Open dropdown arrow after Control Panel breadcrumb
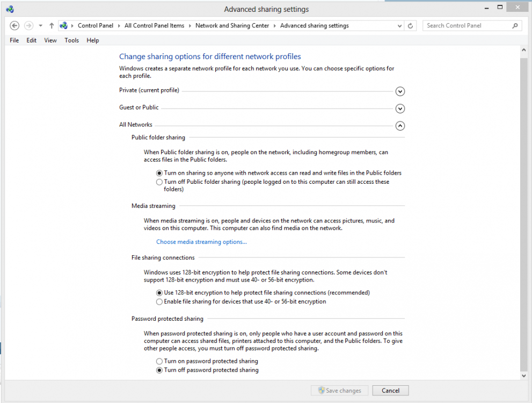 click(119, 25)
